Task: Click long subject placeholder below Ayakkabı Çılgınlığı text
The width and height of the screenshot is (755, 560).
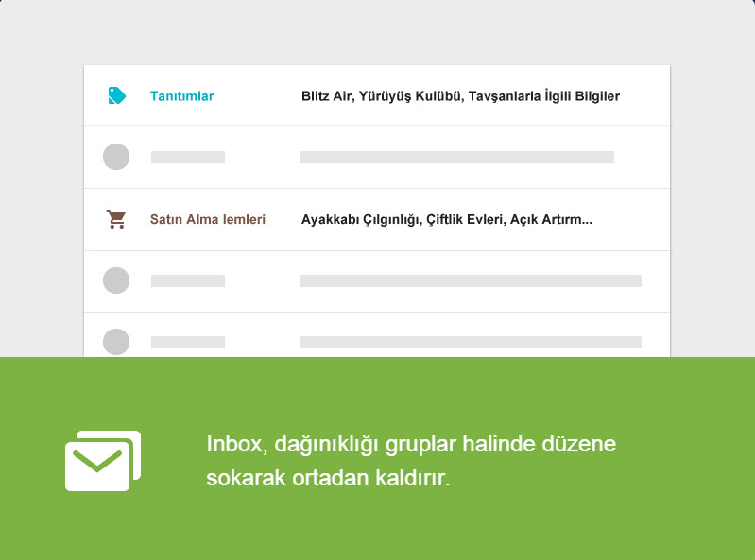Action: tap(471, 281)
